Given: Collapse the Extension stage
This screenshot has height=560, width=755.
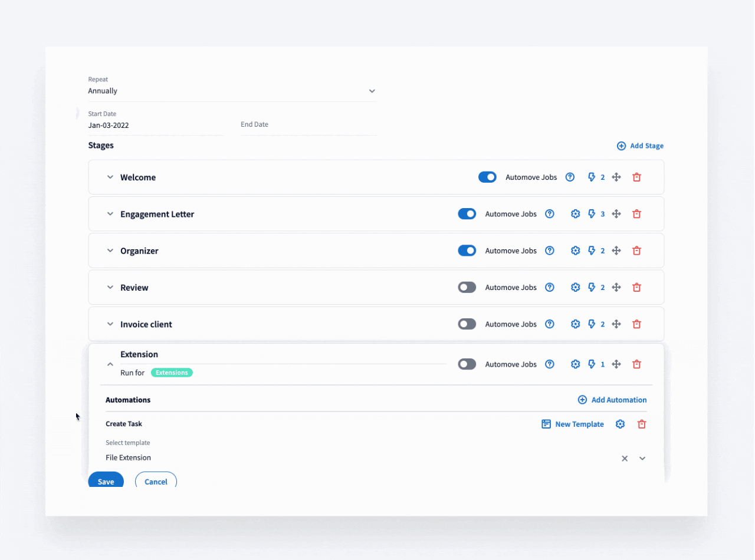Looking at the screenshot, I should pyautogui.click(x=110, y=364).
